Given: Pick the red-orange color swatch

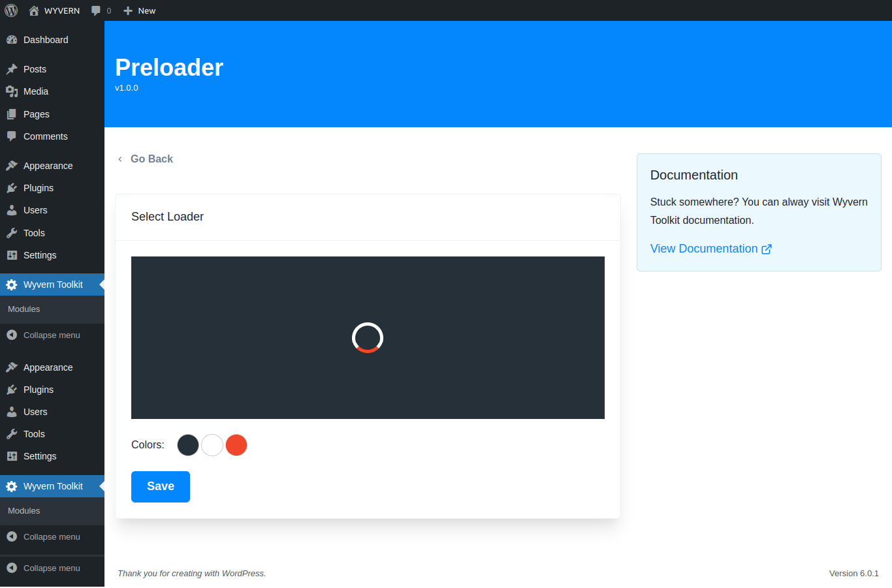Looking at the screenshot, I should [236, 445].
